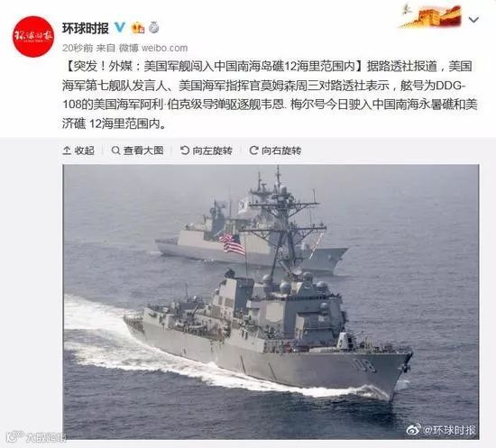Open the membership crown badge icon

138,28
